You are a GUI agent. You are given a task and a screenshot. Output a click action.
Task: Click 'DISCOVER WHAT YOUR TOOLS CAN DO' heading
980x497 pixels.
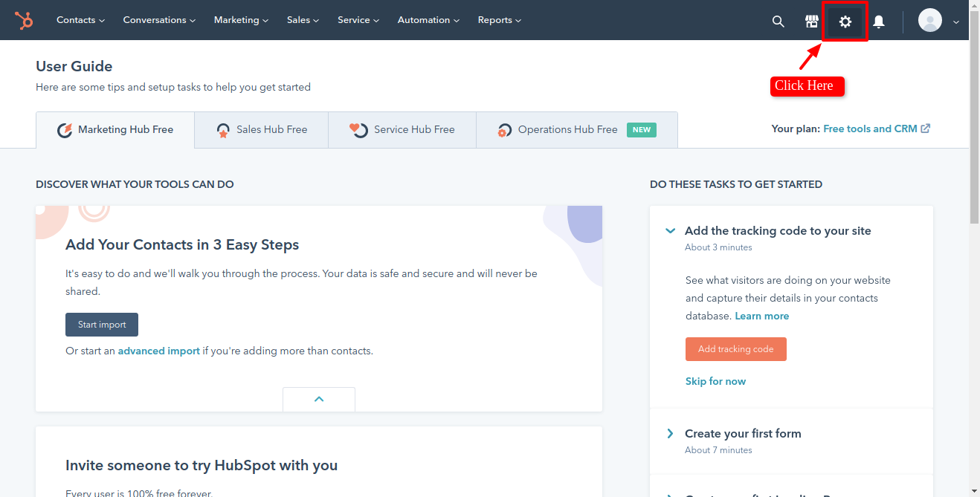coord(135,184)
